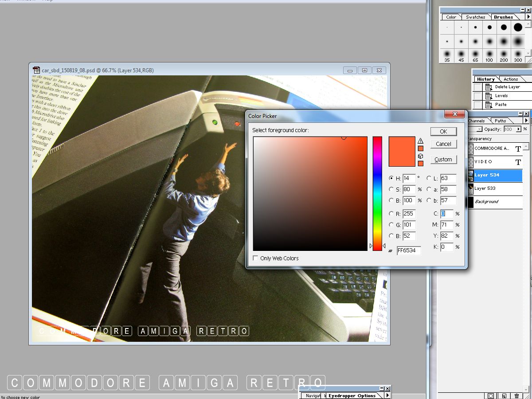Open Custom colors from Color Picker
Viewport: 532px width, 399px height.
(443, 160)
